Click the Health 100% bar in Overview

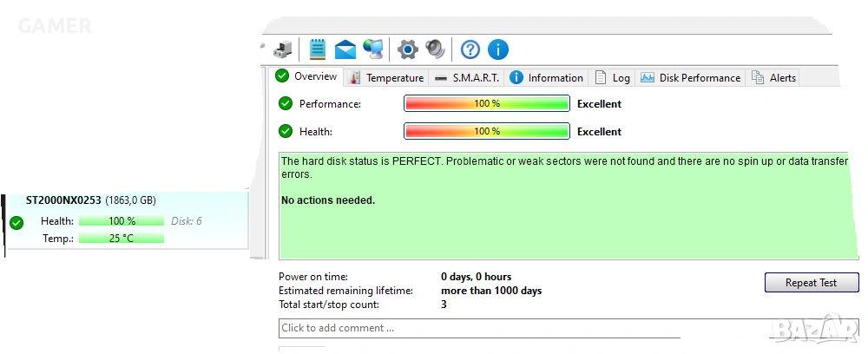(x=486, y=131)
